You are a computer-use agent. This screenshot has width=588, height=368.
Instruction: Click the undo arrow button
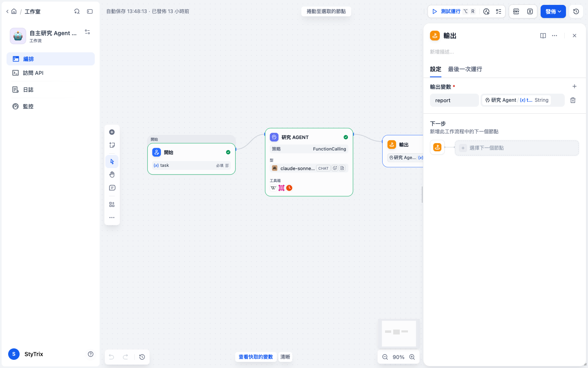click(x=111, y=357)
